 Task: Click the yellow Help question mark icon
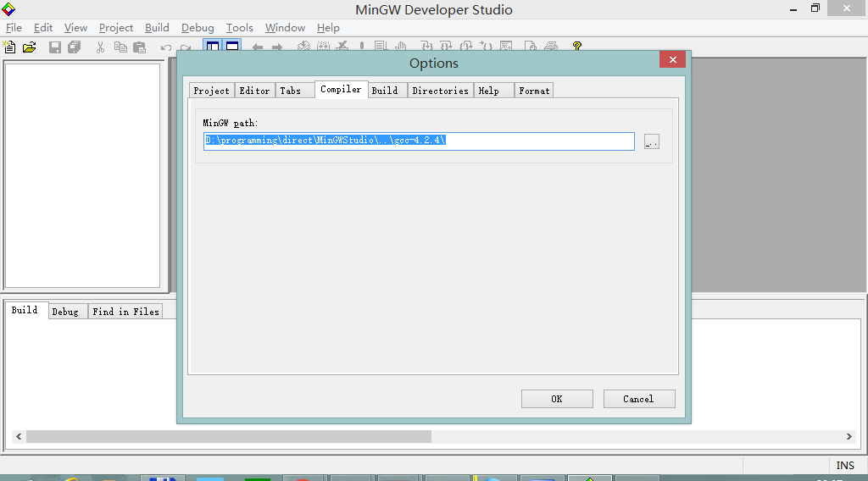pos(577,47)
